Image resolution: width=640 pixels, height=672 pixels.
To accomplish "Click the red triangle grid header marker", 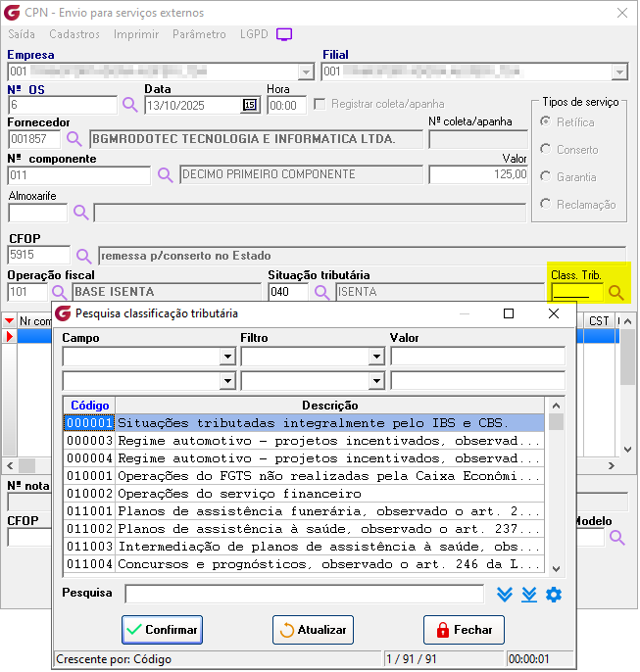I will pos(10,321).
